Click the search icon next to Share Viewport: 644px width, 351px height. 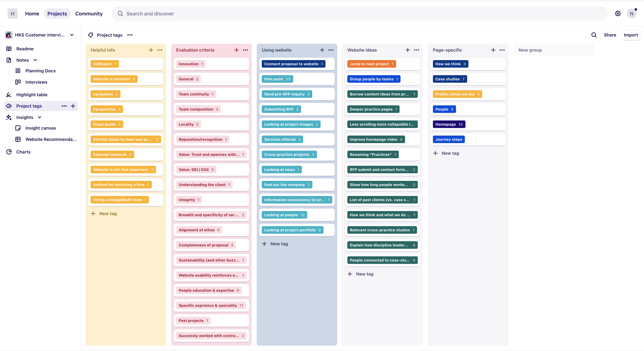click(x=594, y=35)
